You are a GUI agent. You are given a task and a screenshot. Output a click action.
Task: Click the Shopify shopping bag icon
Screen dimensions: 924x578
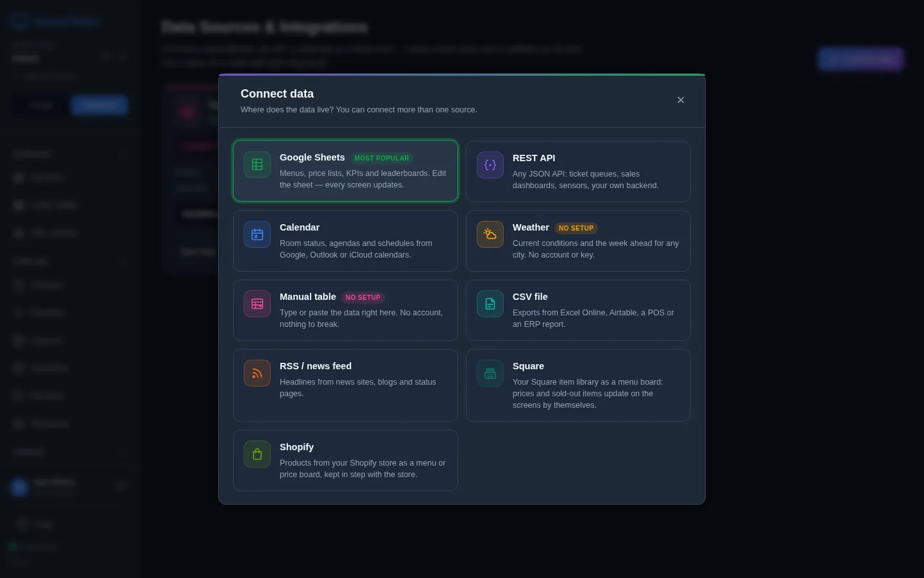click(x=257, y=454)
